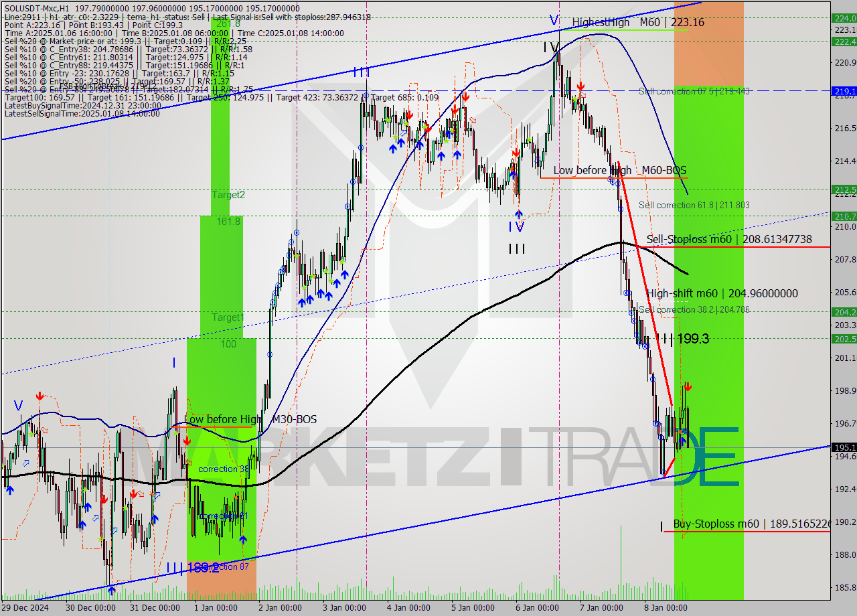
Task: Click the Sell %20 @ Entry -23 info line
Action: [x=119, y=73]
